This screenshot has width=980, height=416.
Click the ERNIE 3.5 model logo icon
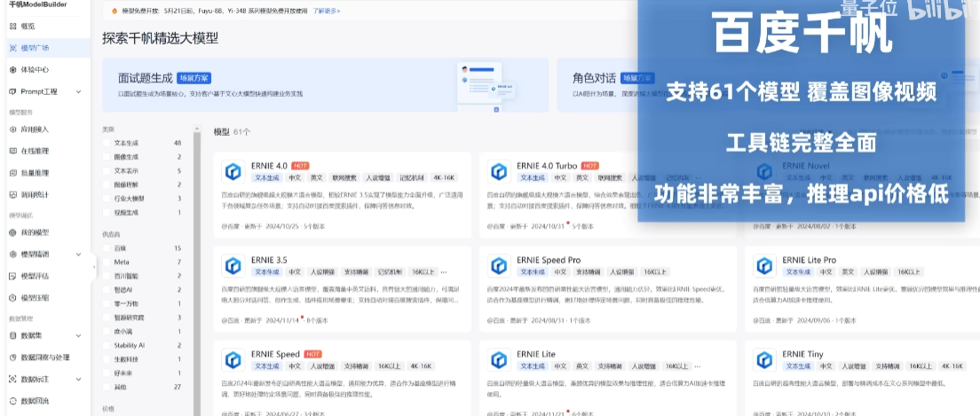233,265
